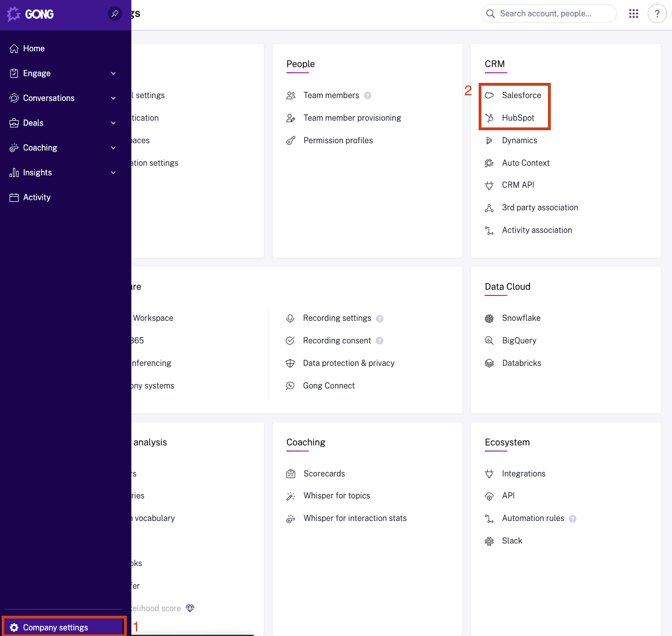Click the Team members people icon
Screen dimensions: 672x636
click(290, 95)
